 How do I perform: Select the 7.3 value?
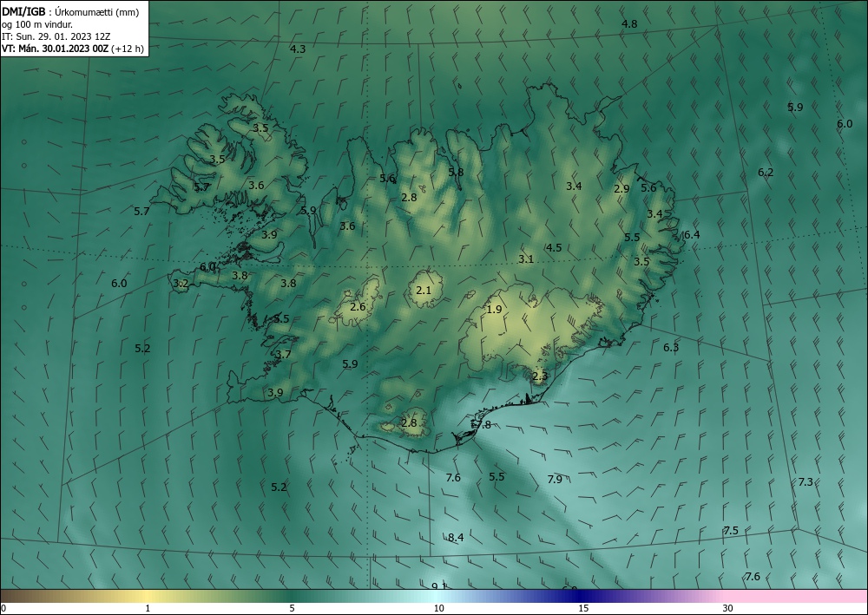[806, 481]
